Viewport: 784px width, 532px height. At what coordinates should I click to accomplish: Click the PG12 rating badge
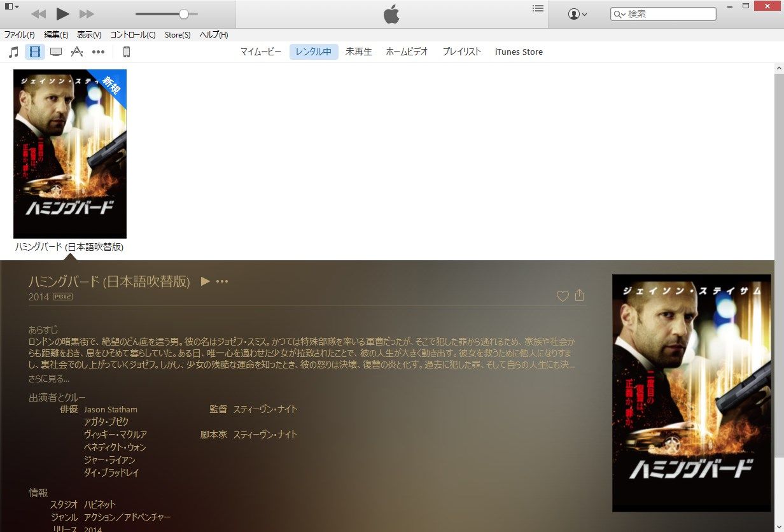pyautogui.click(x=62, y=297)
